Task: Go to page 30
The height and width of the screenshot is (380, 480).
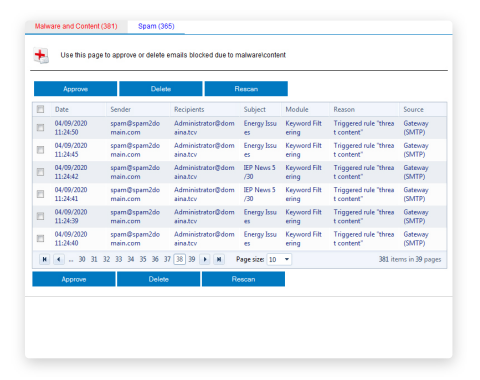Action: [x=82, y=259]
